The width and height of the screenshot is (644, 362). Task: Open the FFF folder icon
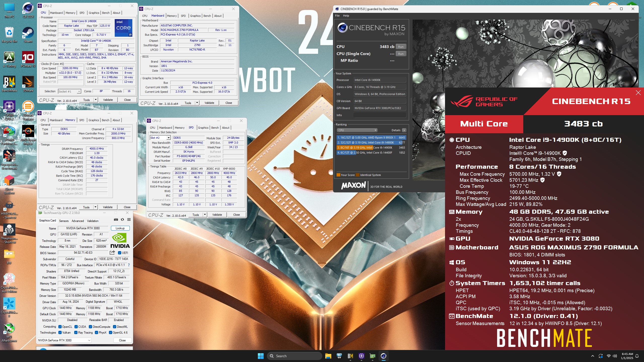click(9, 257)
